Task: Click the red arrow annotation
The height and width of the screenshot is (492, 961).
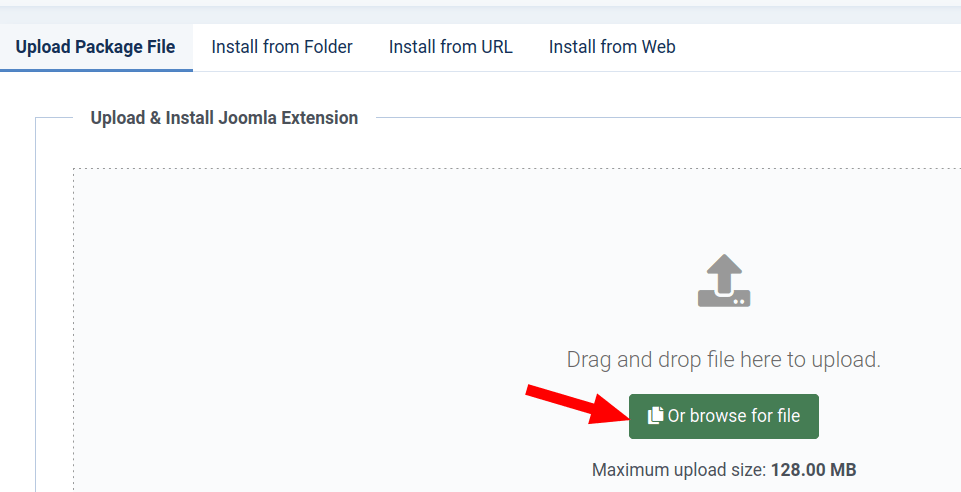Action: 577,404
